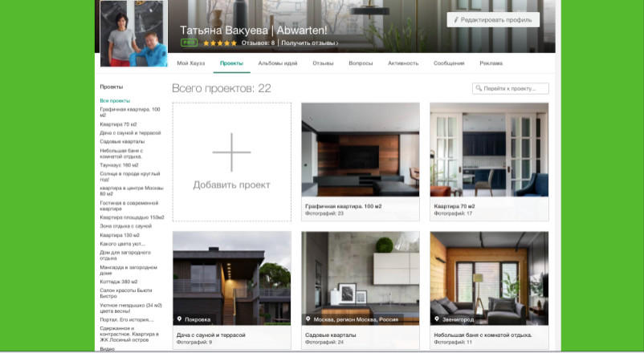Click sidebar link Квартира 130 м2
This screenshot has width=644, height=353.
click(120, 235)
